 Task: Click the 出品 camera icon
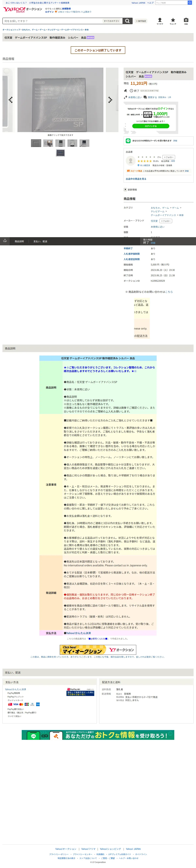186,21
